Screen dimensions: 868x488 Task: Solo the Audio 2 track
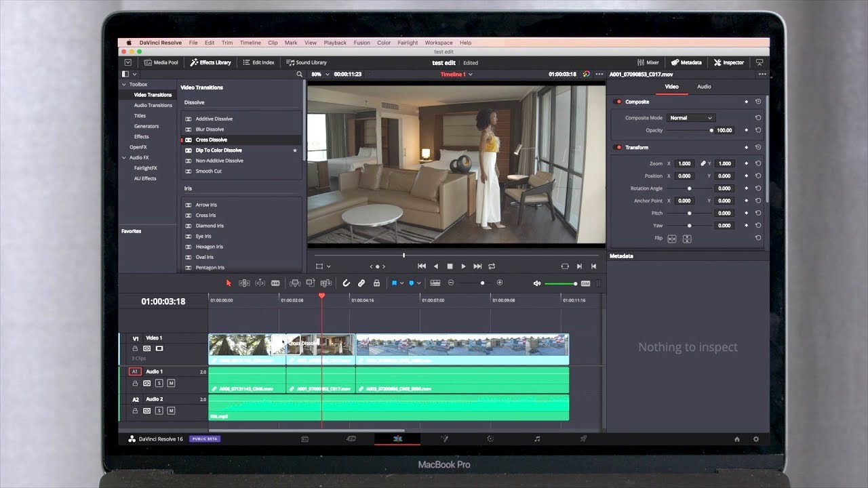point(159,411)
